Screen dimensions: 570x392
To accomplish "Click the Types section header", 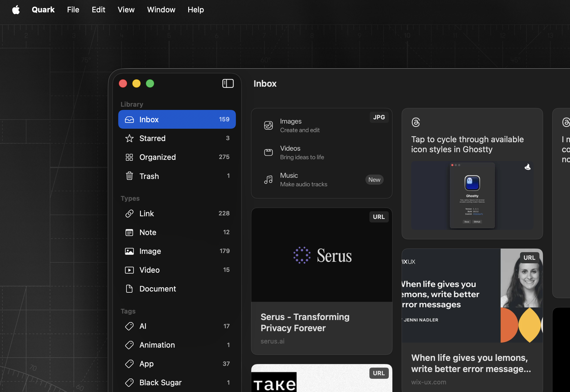I will point(130,198).
